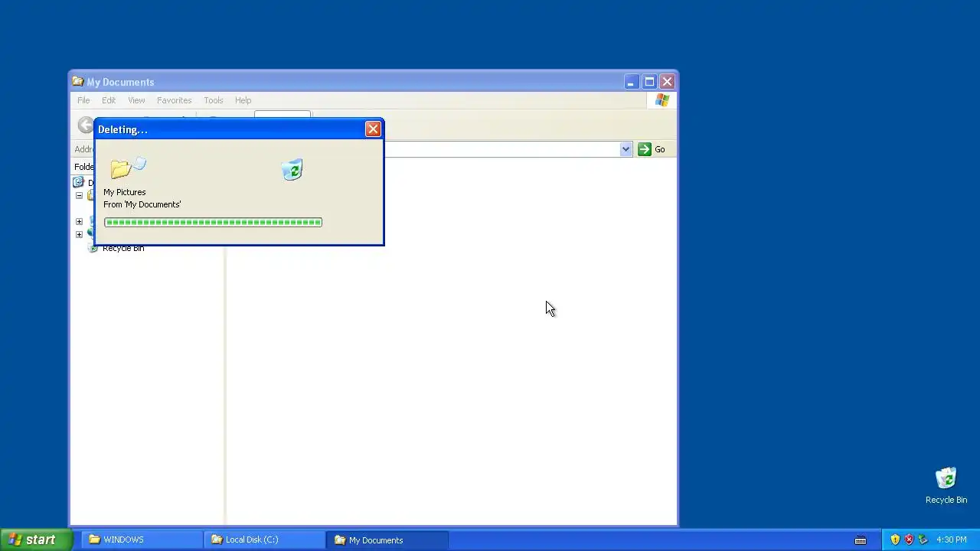Screen dimensions: 980x551
Task: Minimize the My Documents window
Action: click(631, 82)
